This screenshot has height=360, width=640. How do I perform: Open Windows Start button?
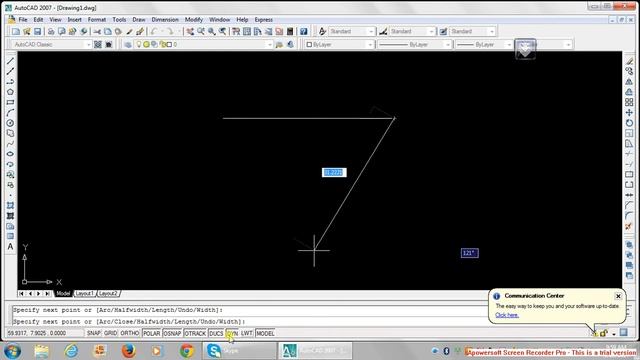pyautogui.click(x=12, y=351)
